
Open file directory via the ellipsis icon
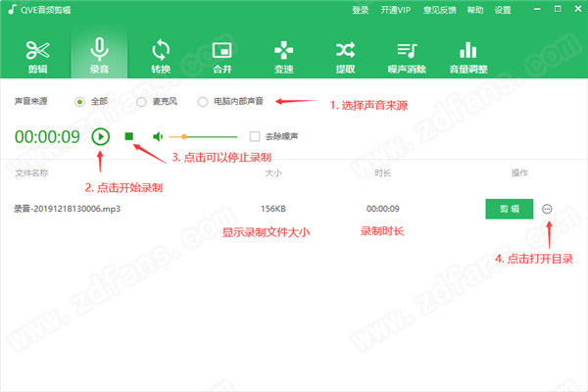point(547,209)
